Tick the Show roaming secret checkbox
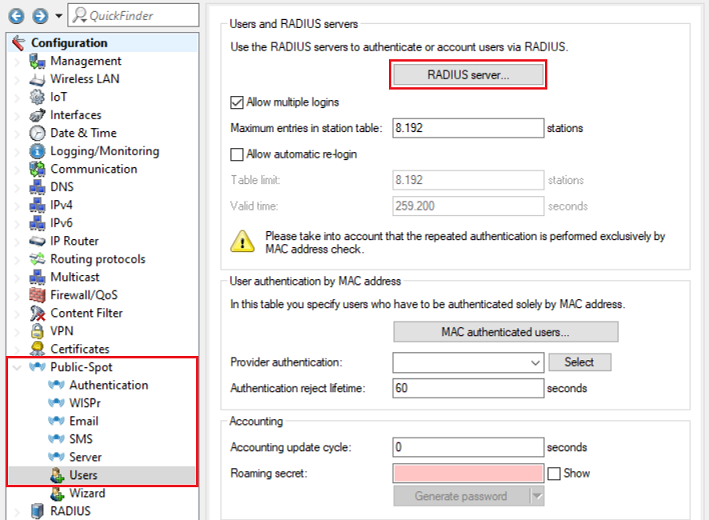Viewport: 709px width, 520px height. 554,473
